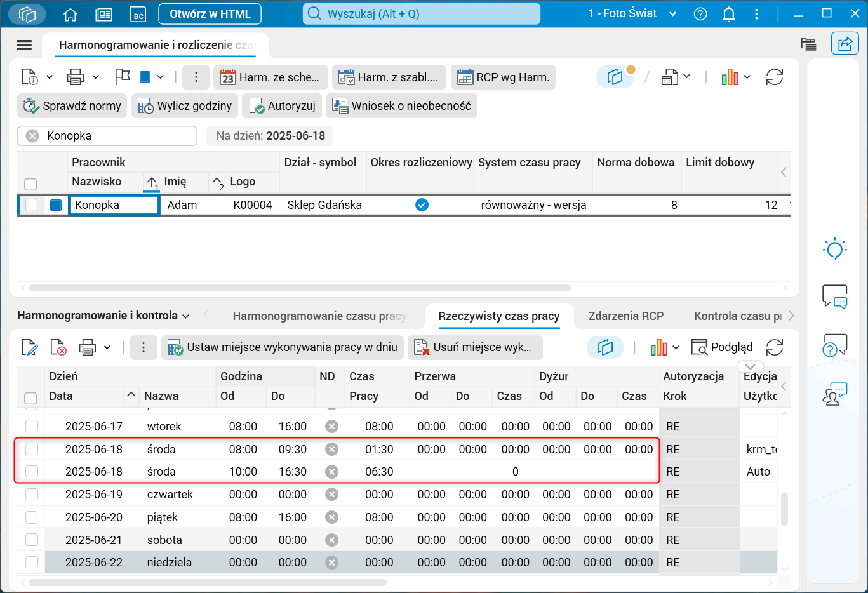This screenshot has height=593, width=868.
Task: Click the Home icon in the title bar
Action: (x=70, y=14)
